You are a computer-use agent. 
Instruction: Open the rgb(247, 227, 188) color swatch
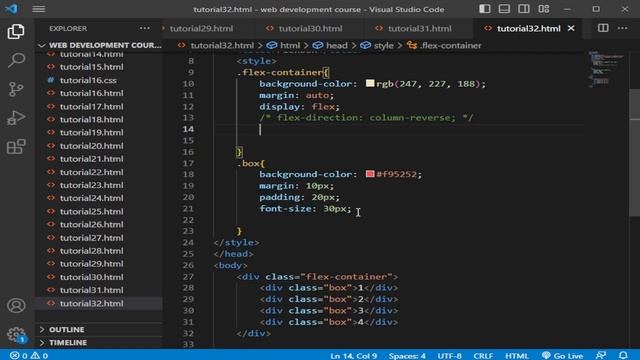click(370, 83)
